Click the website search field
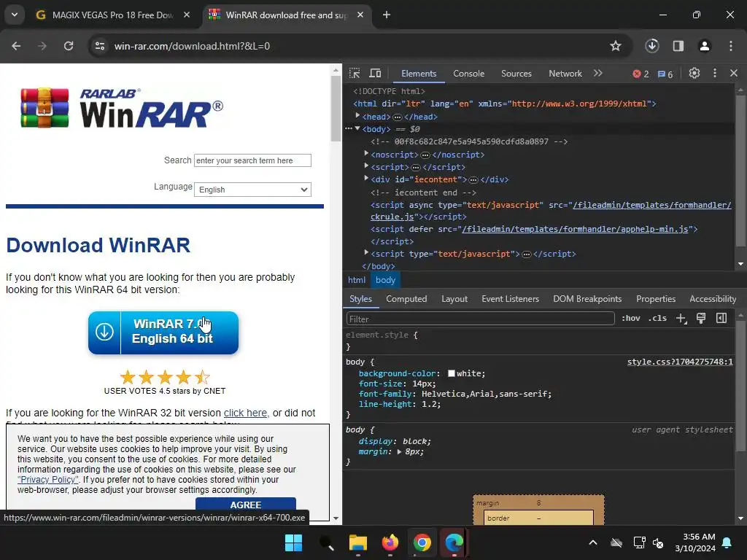The image size is (747, 560). point(252,160)
